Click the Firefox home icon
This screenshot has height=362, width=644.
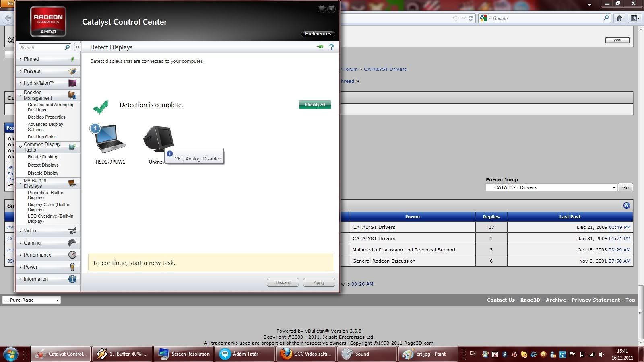coord(619,18)
